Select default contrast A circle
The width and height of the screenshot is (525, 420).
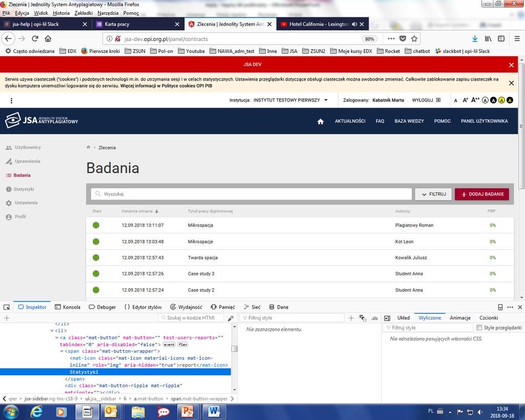[x=485, y=100]
